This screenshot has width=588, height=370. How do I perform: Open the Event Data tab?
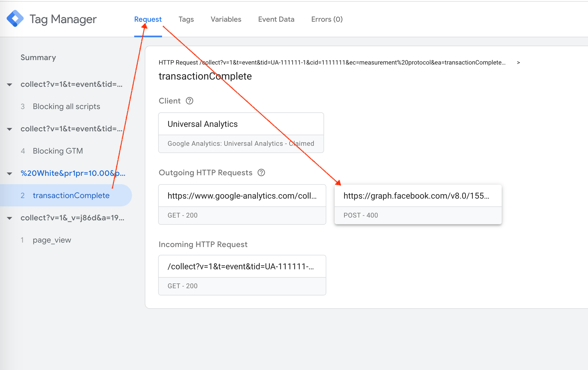point(276,19)
